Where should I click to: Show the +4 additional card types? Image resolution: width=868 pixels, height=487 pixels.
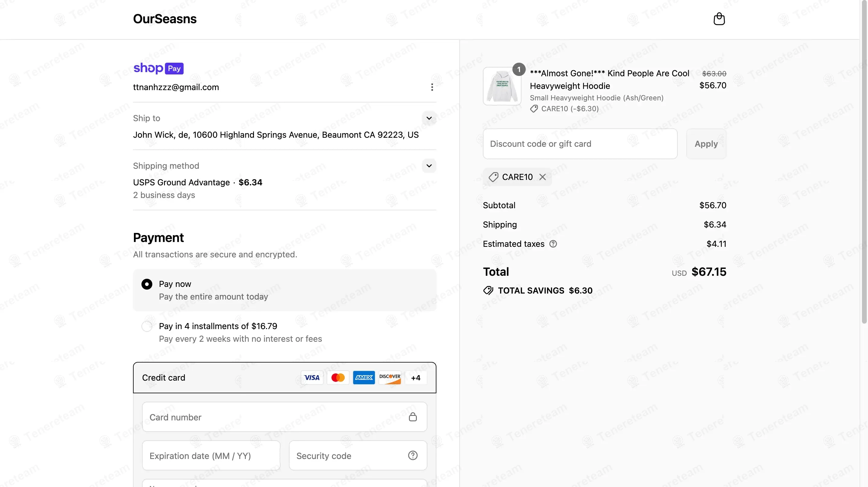click(x=416, y=378)
